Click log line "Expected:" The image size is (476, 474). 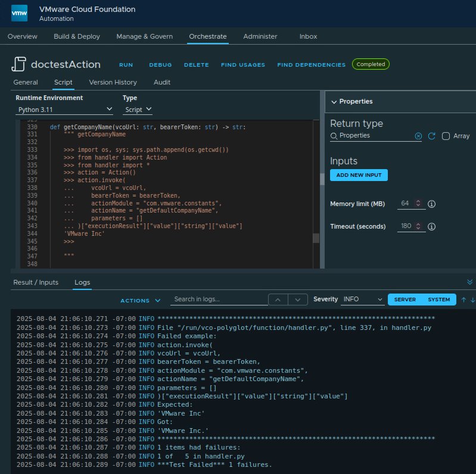175,405
